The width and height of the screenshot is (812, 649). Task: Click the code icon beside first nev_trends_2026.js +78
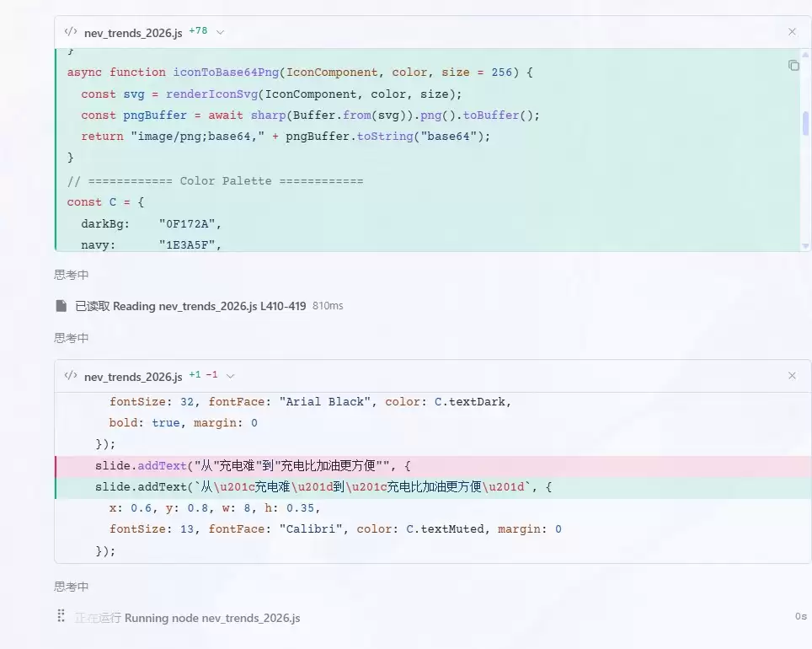pos(71,32)
